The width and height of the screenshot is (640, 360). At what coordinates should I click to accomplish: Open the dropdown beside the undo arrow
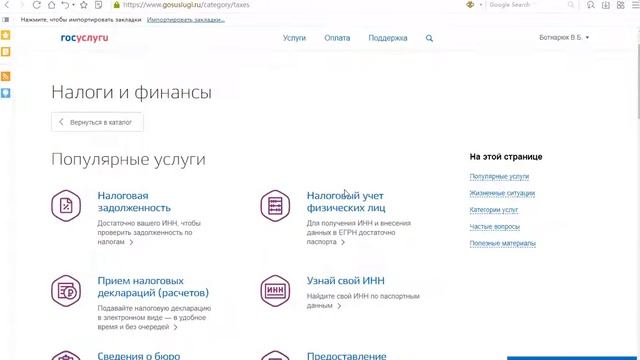[x=73, y=5]
